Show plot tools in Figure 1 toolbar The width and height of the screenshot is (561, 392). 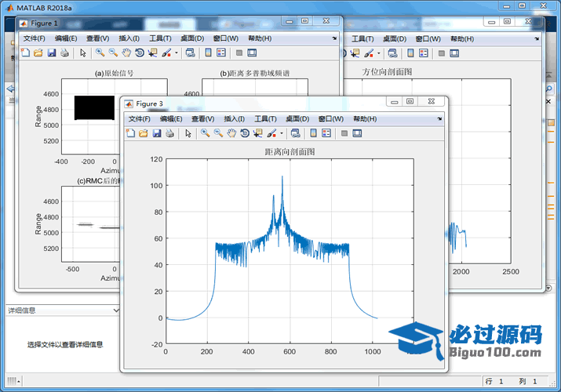pos(252,53)
